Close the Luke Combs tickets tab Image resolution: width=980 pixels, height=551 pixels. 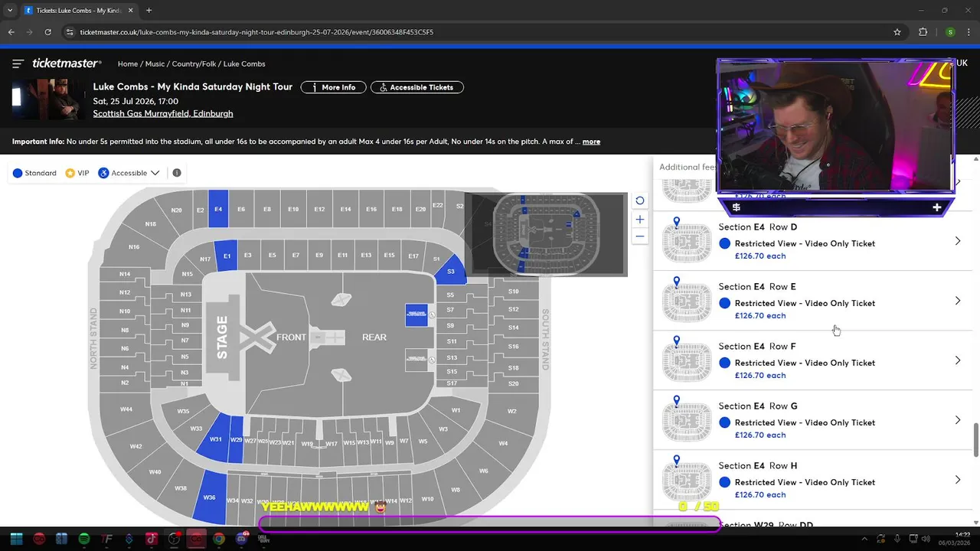click(x=131, y=11)
